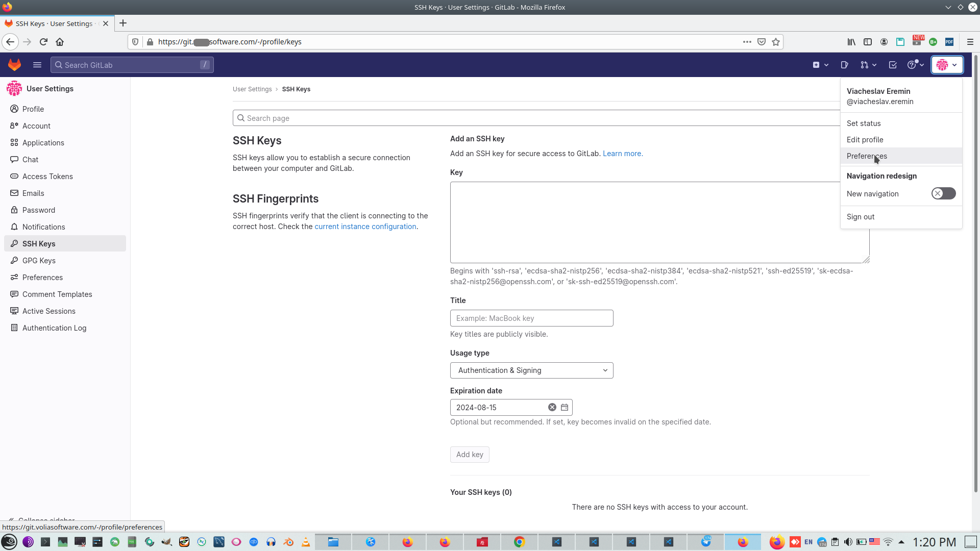980x551 pixels.
Task: Clear the expiration date with X icon
Action: (x=552, y=407)
